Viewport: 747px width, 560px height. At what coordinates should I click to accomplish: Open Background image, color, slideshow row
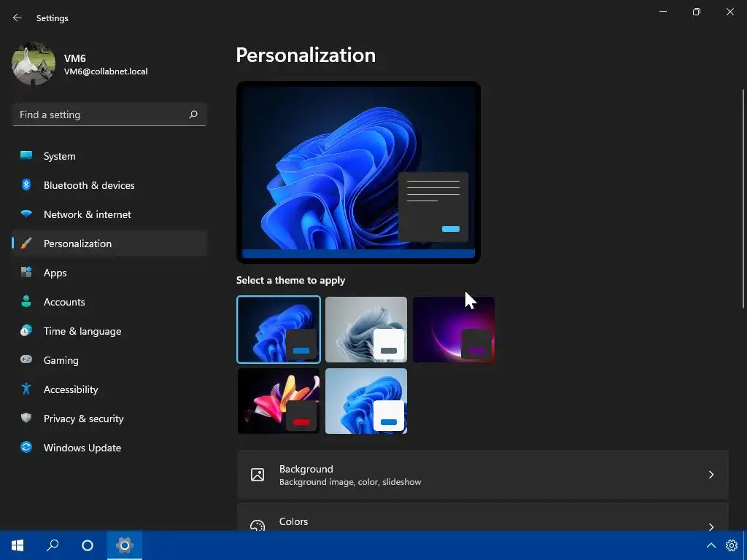483,475
